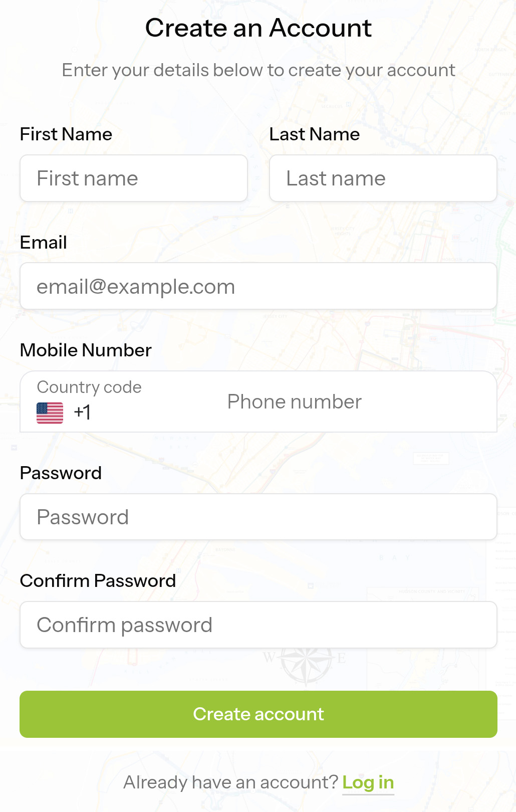The image size is (516, 812).
Task: Click the Confirm password input field
Action: point(258,625)
